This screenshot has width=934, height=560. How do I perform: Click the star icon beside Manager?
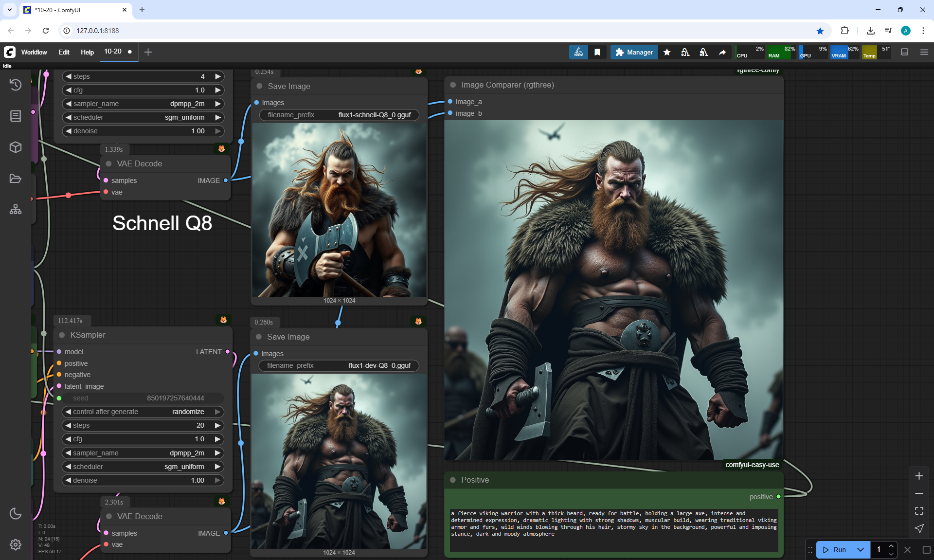click(x=667, y=52)
